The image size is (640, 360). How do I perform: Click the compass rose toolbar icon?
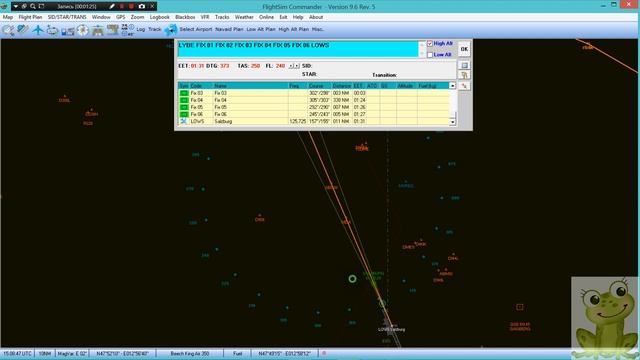point(82,30)
